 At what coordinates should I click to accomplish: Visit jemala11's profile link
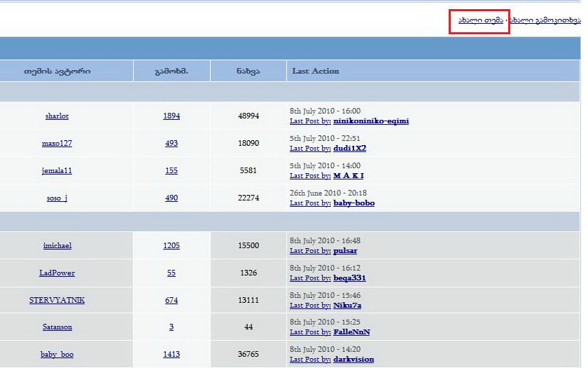click(57, 171)
